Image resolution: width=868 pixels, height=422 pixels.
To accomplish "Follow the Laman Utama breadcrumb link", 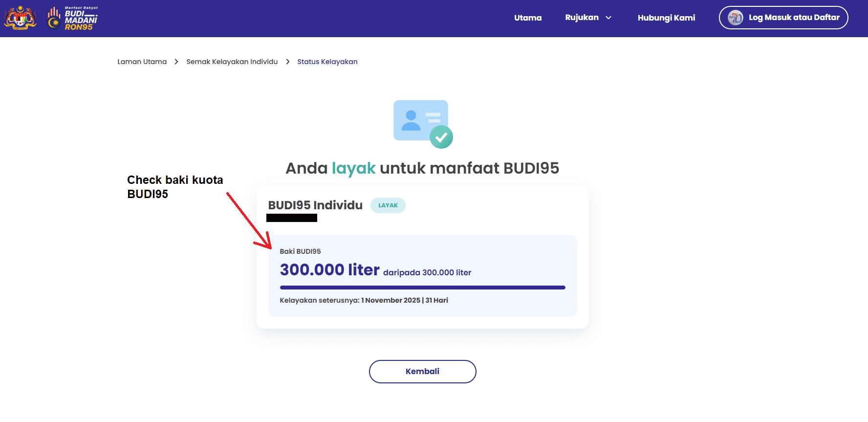I will point(142,62).
